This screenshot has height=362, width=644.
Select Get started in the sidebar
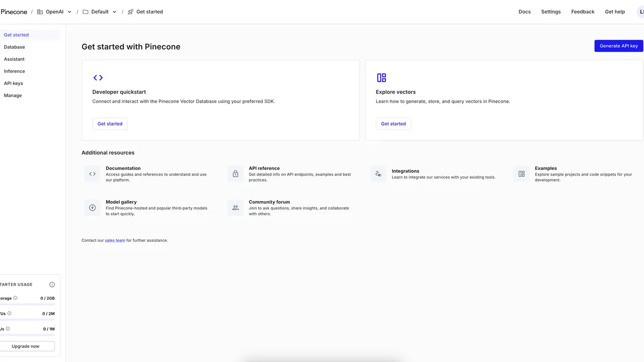30,35
